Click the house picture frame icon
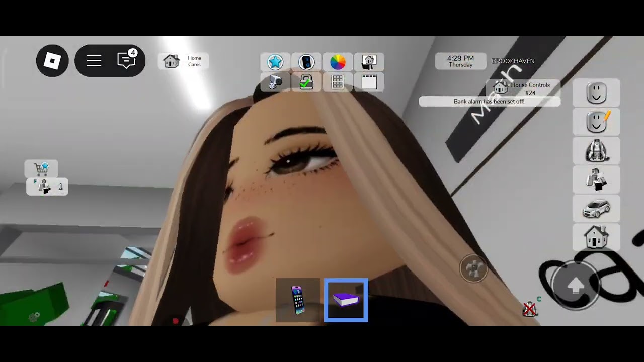The width and height of the screenshot is (644, 362). pos(369,62)
